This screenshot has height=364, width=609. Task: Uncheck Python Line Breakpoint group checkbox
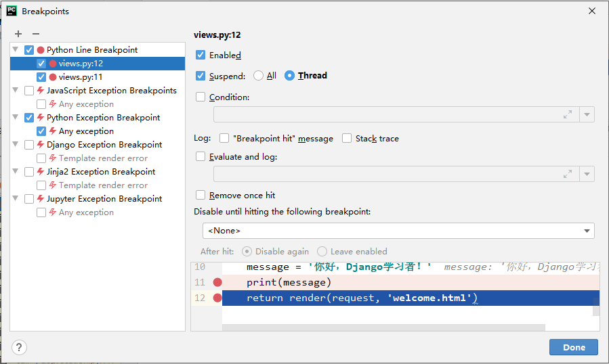(29, 50)
